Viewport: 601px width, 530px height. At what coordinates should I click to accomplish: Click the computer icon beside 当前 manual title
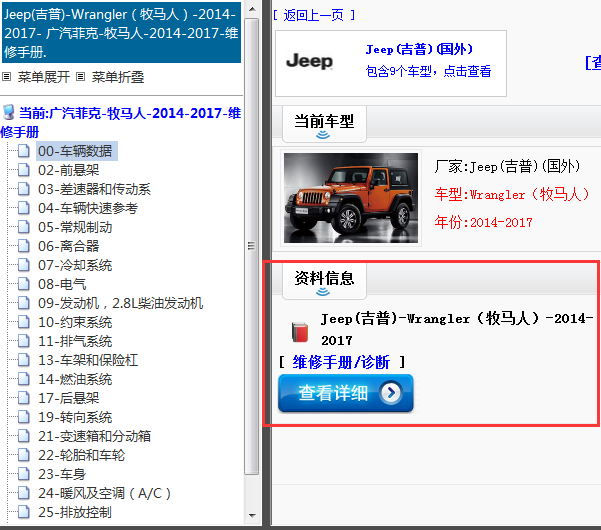pyautogui.click(x=8, y=112)
